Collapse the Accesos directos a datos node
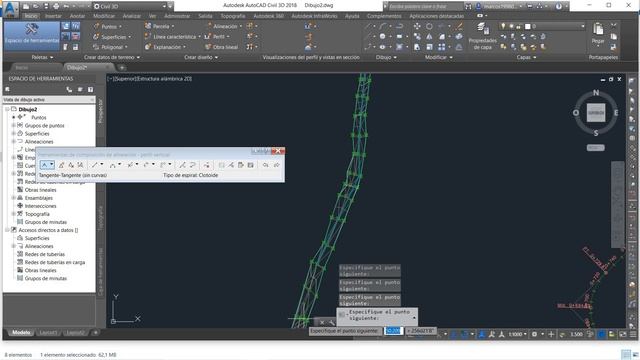Viewport: 640px width, 360px height. pos(7,230)
